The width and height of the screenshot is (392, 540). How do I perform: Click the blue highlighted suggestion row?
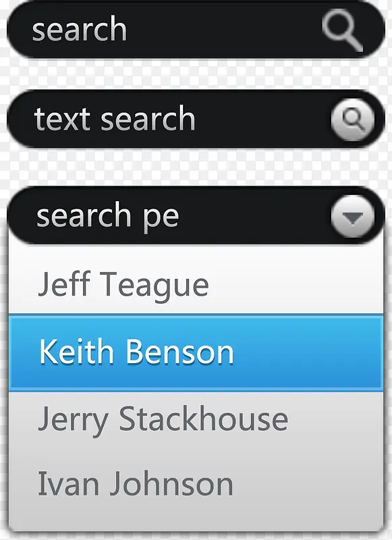[x=196, y=352]
